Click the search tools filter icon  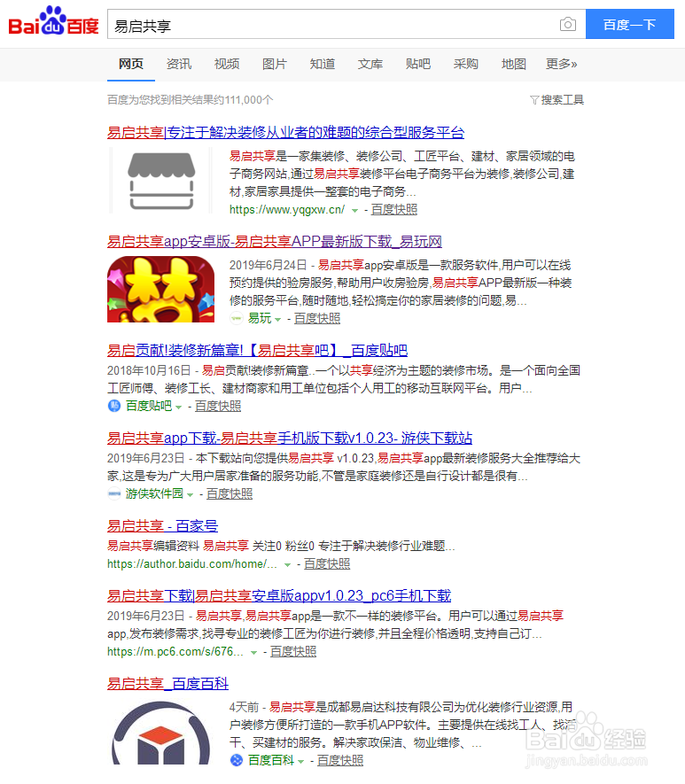534,100
